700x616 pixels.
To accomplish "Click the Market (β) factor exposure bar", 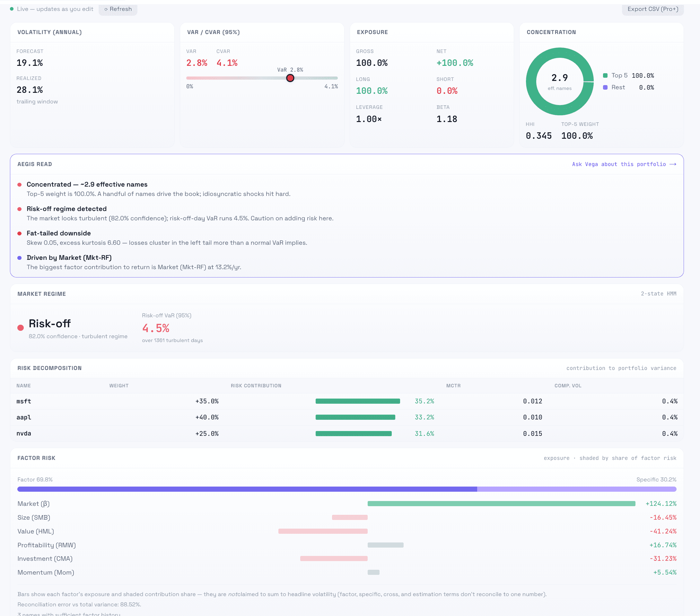I will [x=501, y=504].
